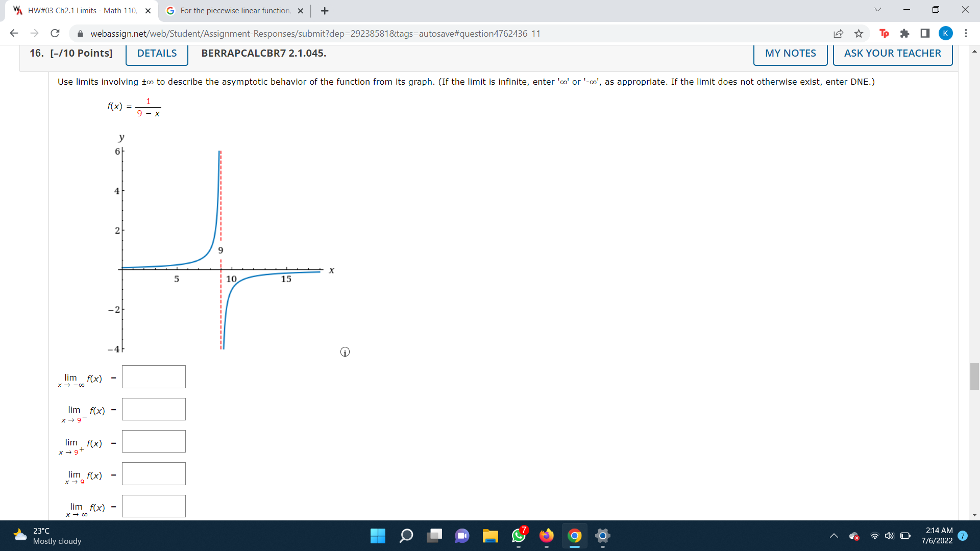Open the browser Extensions puzzle icon

coord(905,33)
